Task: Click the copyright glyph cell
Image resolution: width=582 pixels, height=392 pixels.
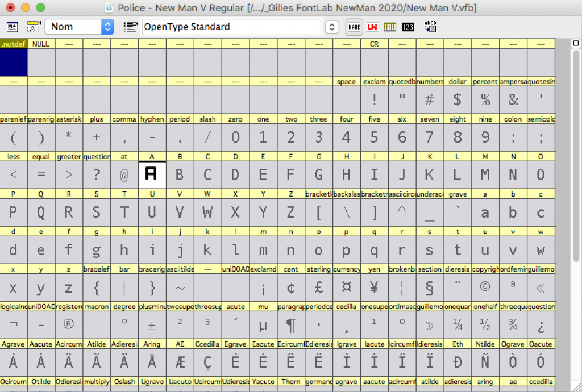Action: (x=485, y=287)
